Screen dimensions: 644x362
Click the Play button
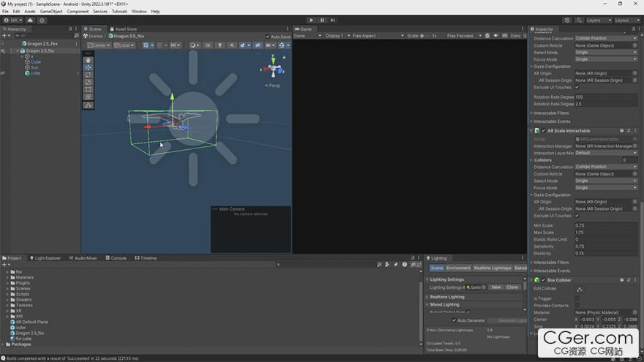point(311,20)
